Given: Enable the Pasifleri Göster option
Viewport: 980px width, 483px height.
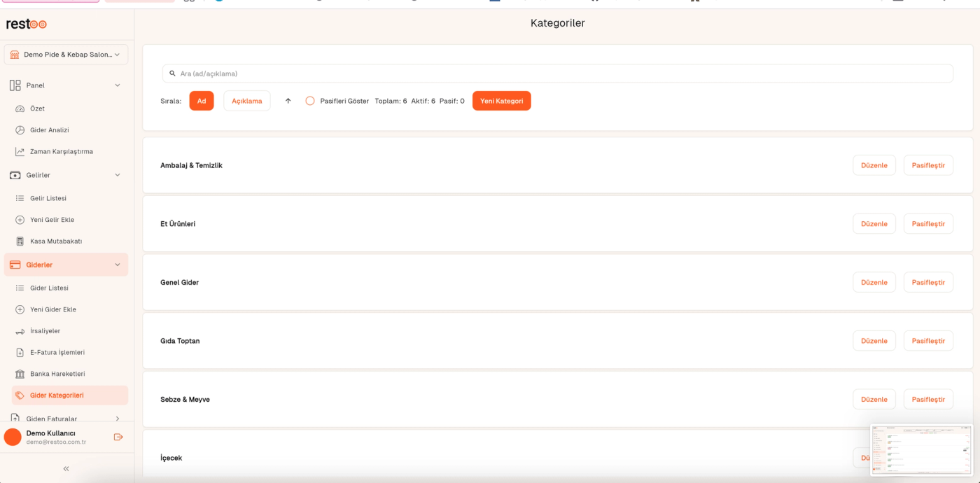Looking at the screenshot, I should pos(310,101).
